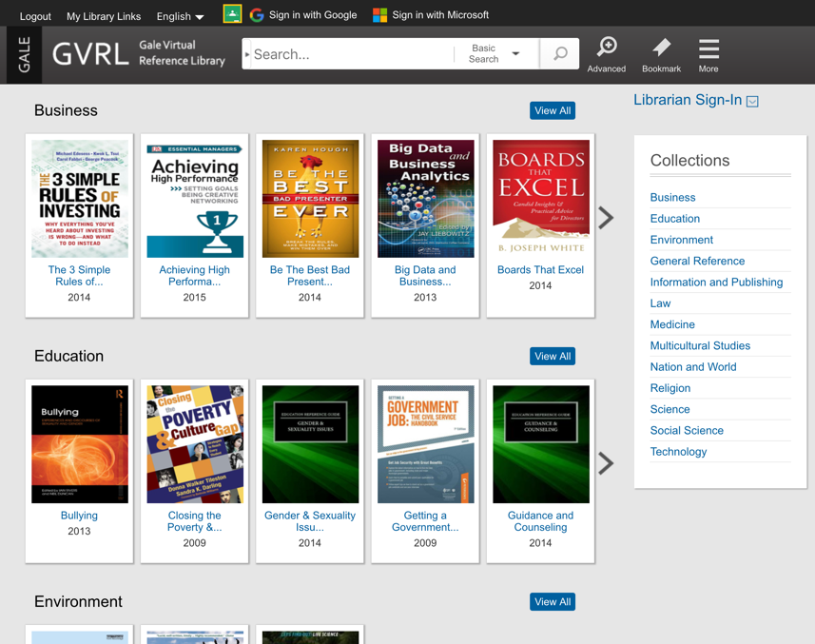815x644 pixels.
Task: Click 'Big Data and Business...' title link
Action: click(x=425, y=276)
